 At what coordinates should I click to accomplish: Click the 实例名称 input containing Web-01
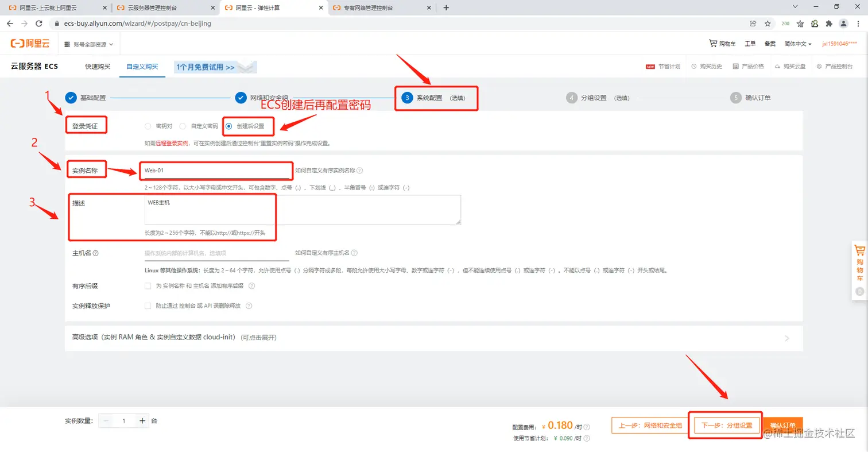[x=217, y=171]
